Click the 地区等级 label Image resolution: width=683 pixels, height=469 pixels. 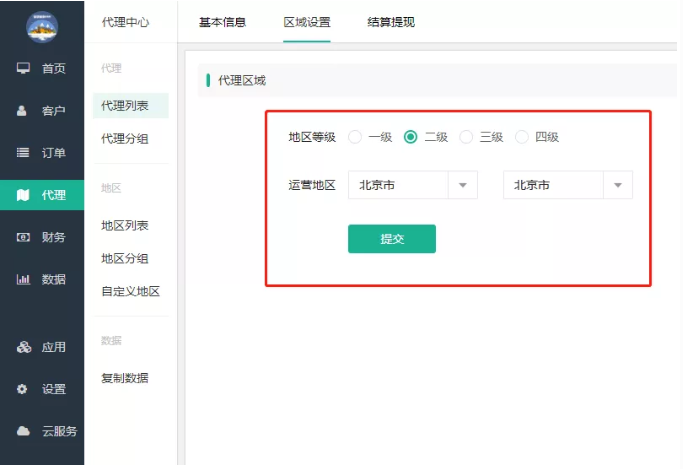pyautogui.click(x=312, y=137)
